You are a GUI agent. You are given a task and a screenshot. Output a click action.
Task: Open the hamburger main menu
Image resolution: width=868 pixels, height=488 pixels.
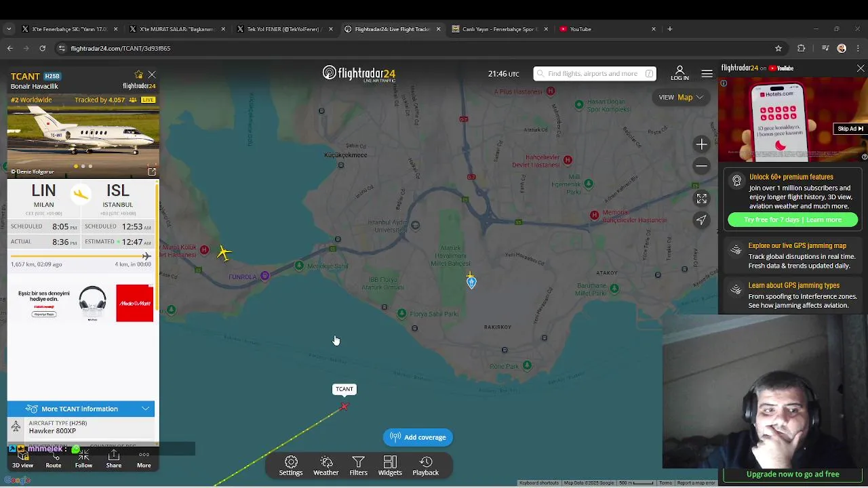pyautogui.click(x=707, y=73)
